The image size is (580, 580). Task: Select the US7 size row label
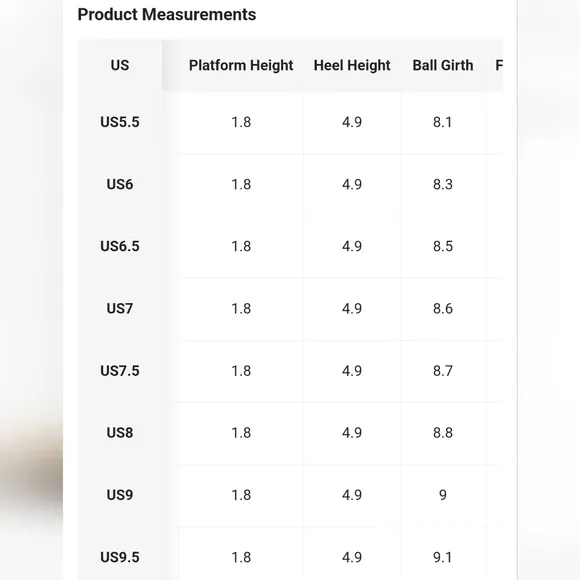[120, 308]
